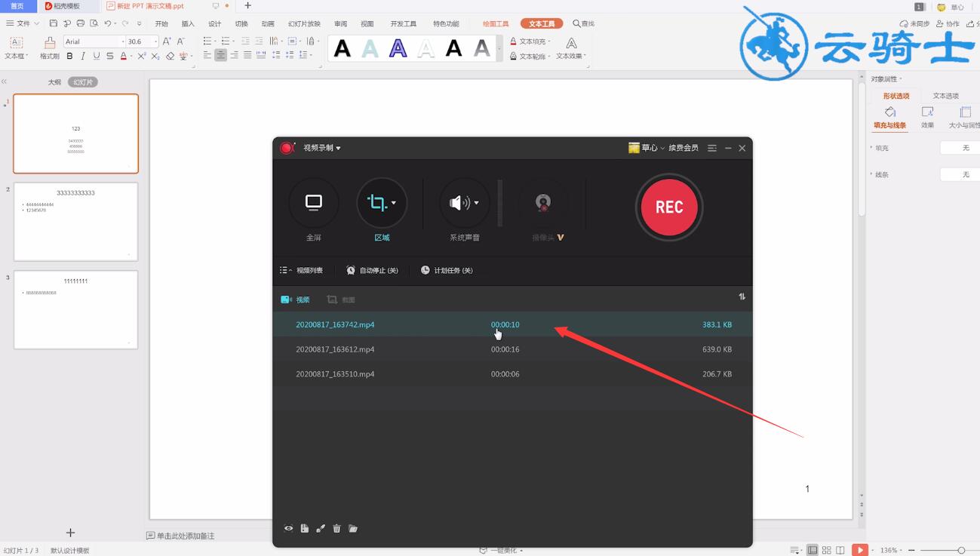Open the output folder icon in recorder
This screenshot has width=980, height=556.
[353, 529]
